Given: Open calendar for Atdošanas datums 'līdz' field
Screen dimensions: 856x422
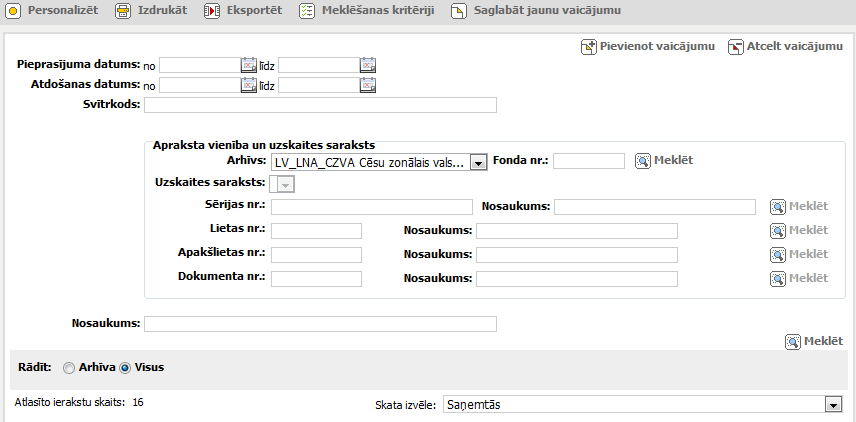Looking at the screenshot, I should point(368,85).
